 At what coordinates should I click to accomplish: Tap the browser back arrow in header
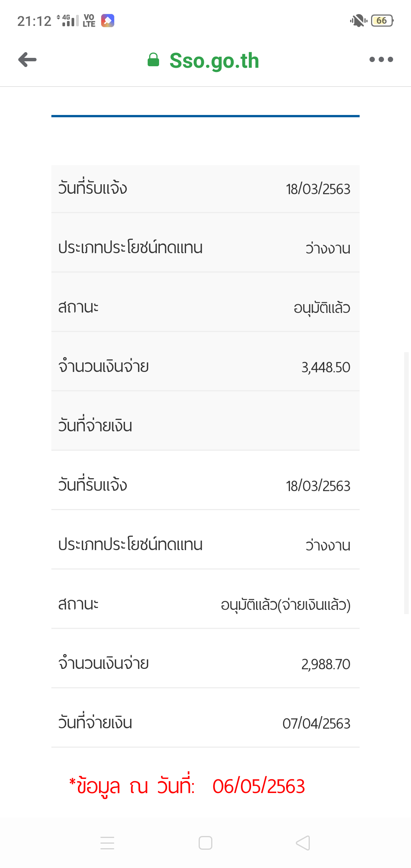(27, 60)
